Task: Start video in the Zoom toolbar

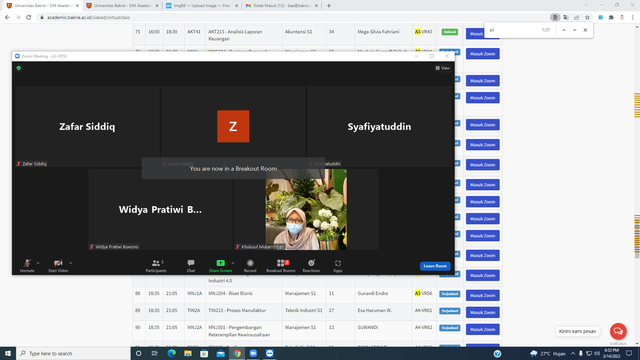Action: pyautogui.click(x=58, y=265)
